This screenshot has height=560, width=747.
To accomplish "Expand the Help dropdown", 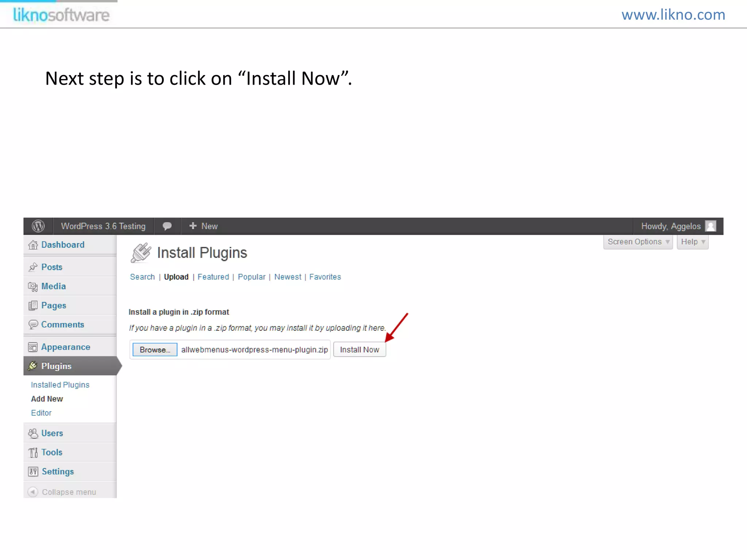I will pyautogui.click(x=693, y=242).
